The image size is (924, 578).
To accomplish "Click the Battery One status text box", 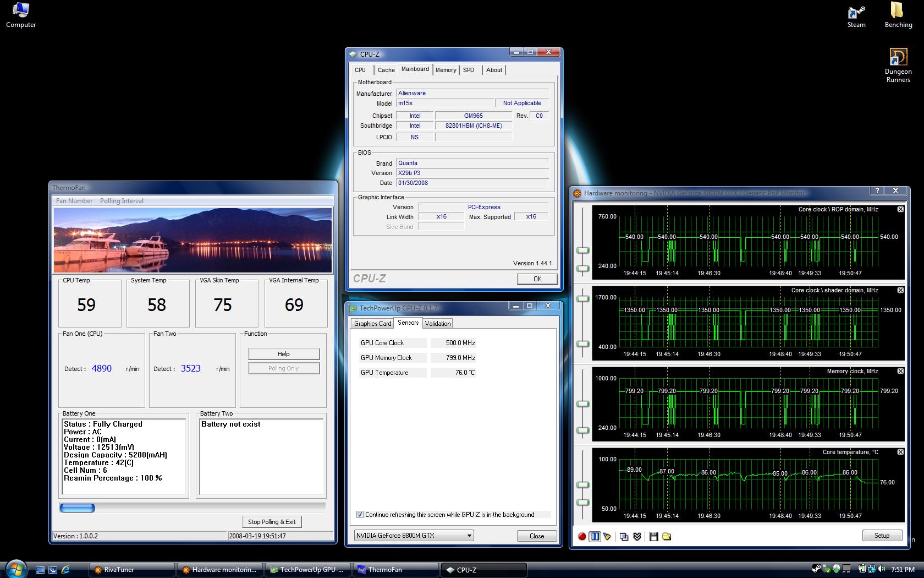I will tap(124, 456).
